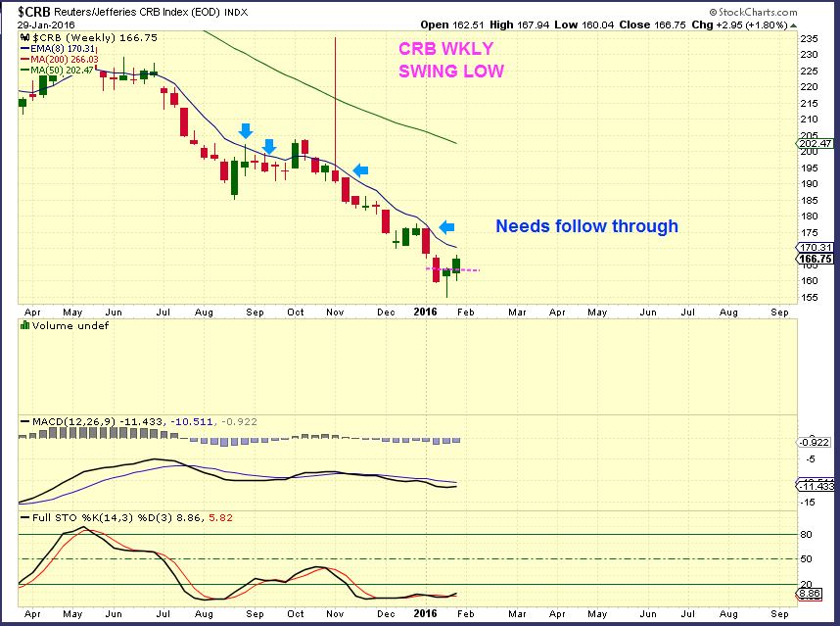
Task: Click the EMA(8) 170.31 legend entry
Action: tap(58, 49)
